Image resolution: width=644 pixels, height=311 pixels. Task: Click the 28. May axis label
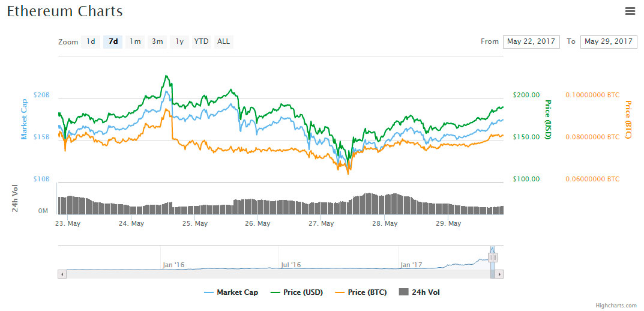pyautogui.click(x=385, y=224)
